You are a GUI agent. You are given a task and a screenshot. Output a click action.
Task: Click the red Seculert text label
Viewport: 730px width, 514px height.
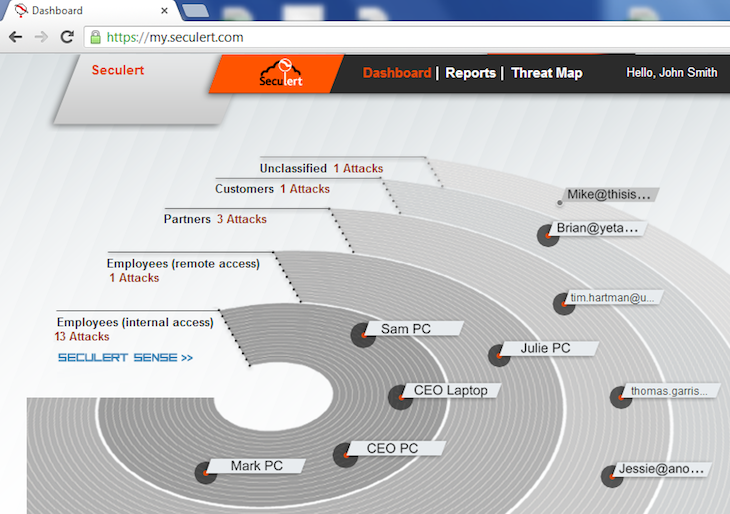click(118, 70)
